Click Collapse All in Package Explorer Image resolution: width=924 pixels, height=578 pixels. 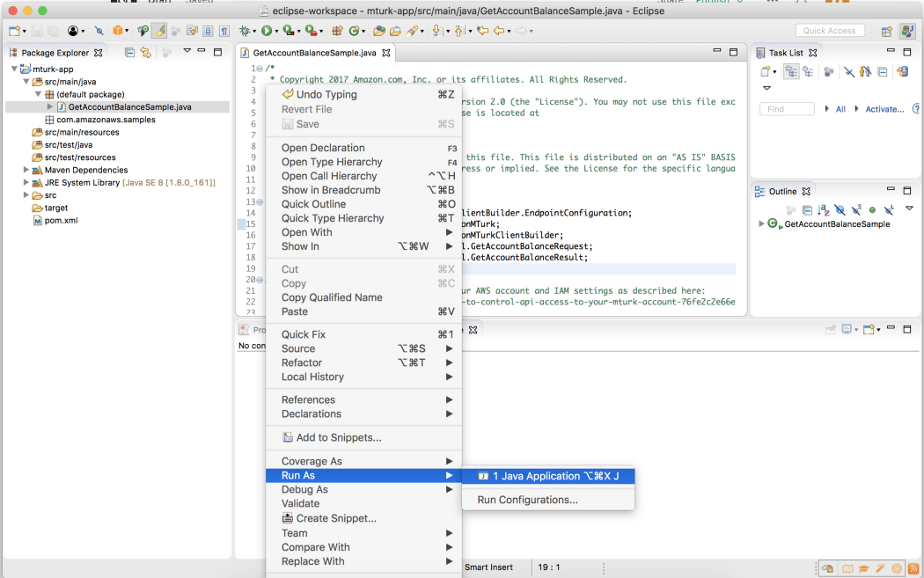click(129, 53)
